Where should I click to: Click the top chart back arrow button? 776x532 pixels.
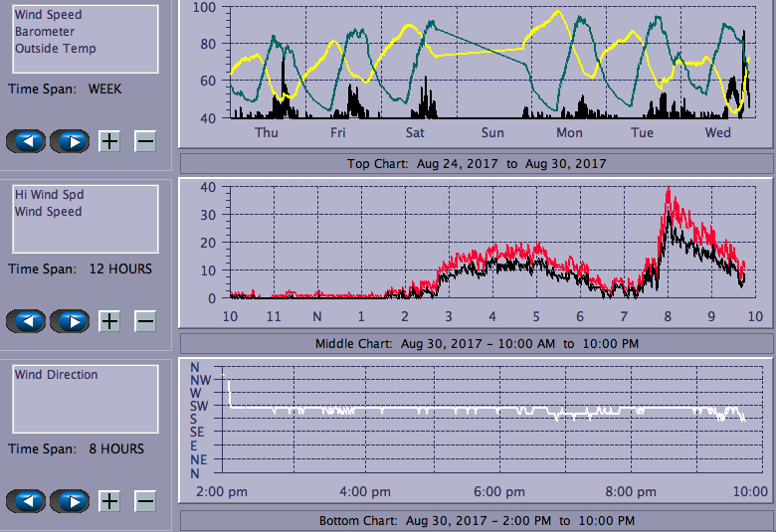(x=26, y=141)
